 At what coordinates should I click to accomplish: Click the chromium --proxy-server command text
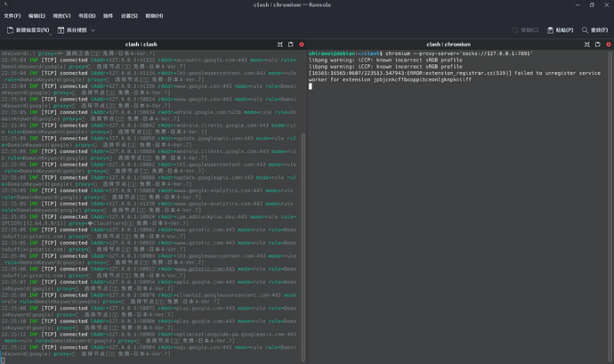459,53
